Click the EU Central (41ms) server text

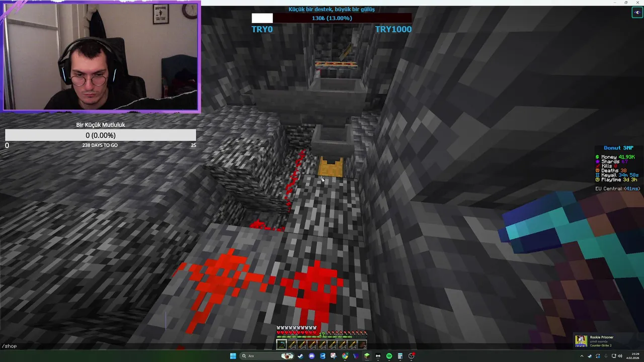(618, 189)
